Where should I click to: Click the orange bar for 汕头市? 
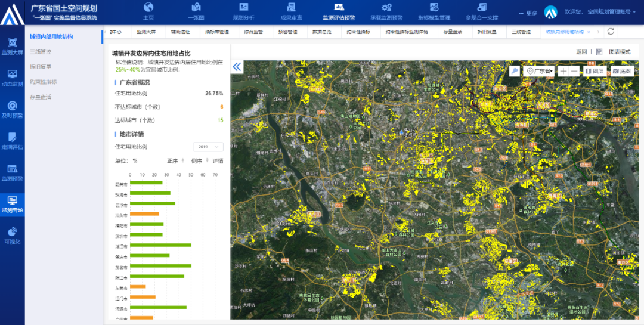[x=144, y=213]
